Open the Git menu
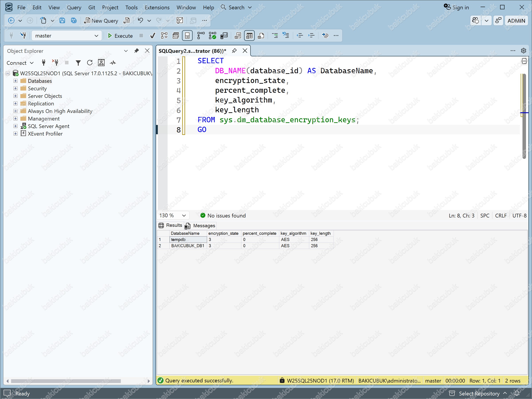The height and width of the screenshot is (399, 532). coord(91,7)
